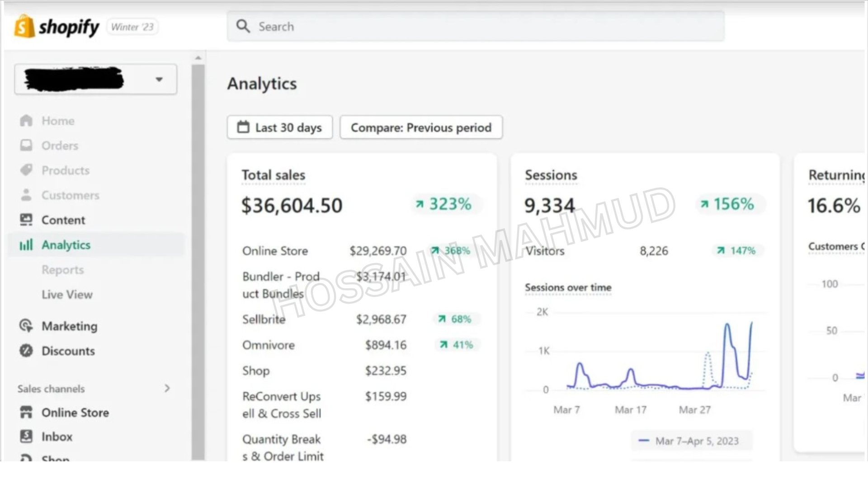Viewport: 868px width, 488px height.
Task: Open the Last 30 days date picker
Action: click(280, 127)
